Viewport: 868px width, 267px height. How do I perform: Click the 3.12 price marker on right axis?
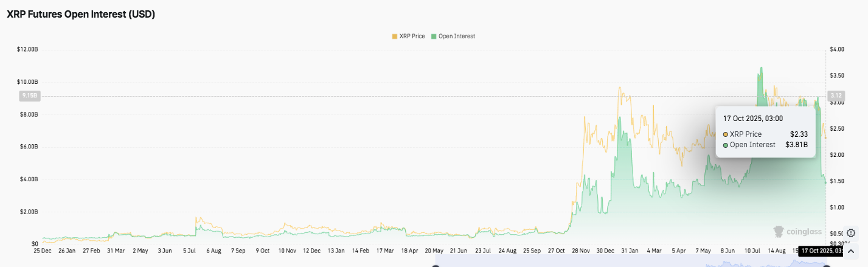[836, 95]
